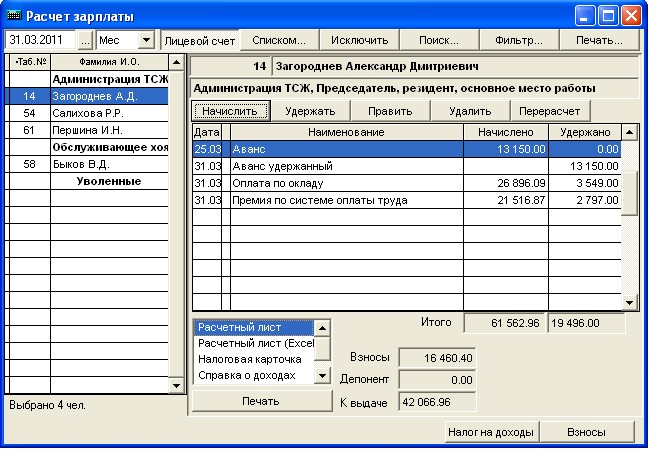Screen dimensions: 649x461
Task: Choose Справка о доходах report
Action: [x=246, y=375]
